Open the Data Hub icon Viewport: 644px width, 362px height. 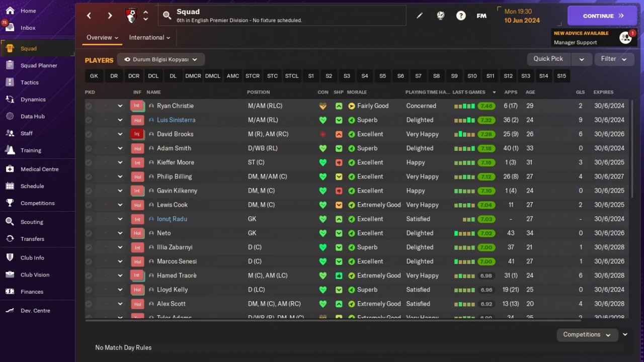click(x=10, y=116)
